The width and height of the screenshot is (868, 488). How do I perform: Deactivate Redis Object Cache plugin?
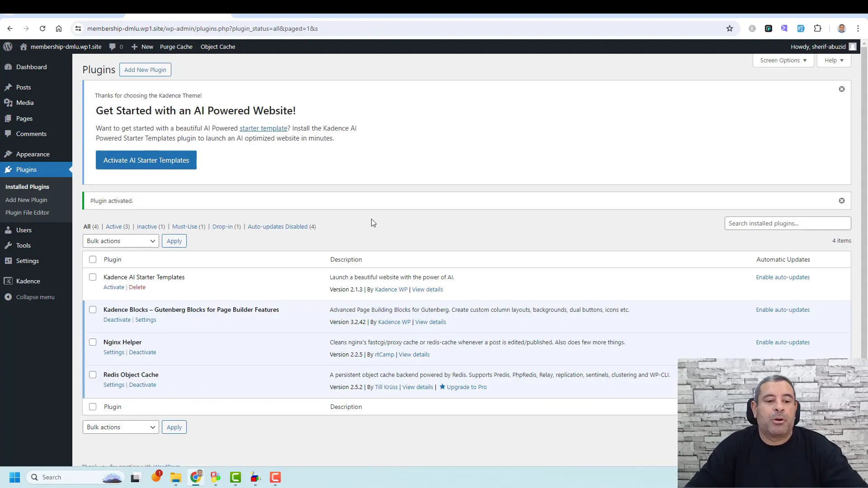point(142,385)
